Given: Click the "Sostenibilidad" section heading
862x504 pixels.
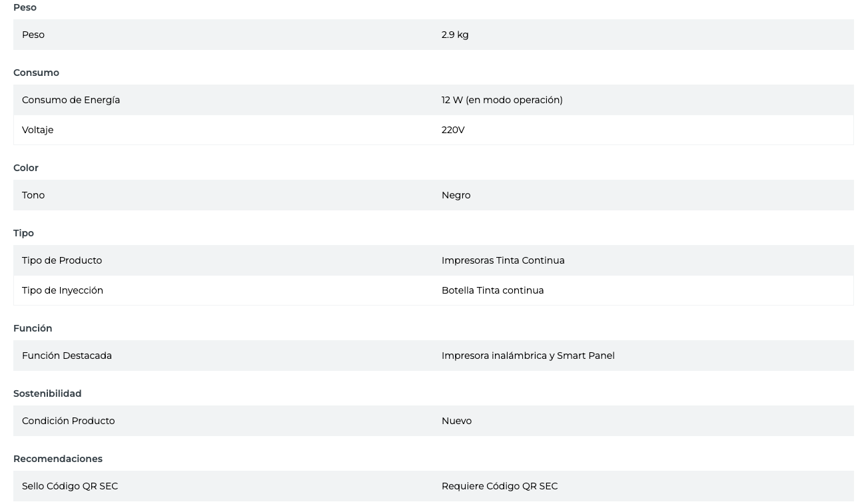Looking at the screenshot, I should pyautogui.click(x=47, y=393).
